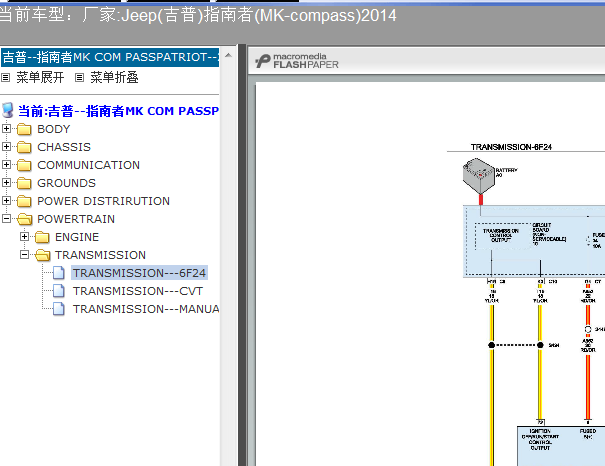Click the CHASSIS folder icon
Image resolution: width=605 pixels, height=466 pixels.
tap(24, 147)
